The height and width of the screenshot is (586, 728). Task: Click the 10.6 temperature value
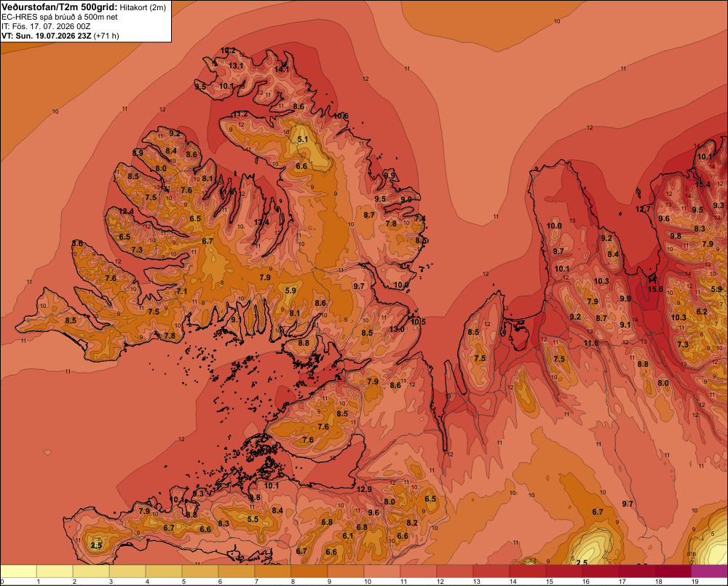[341, 116]
